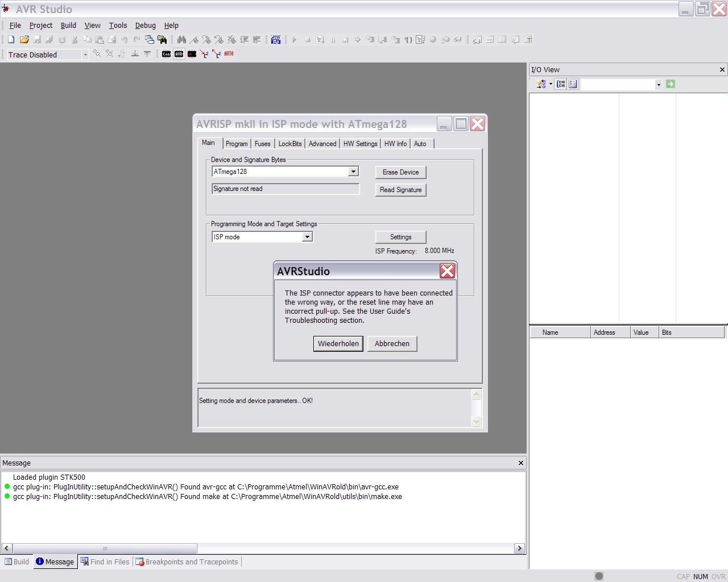Screen dimensions: 728x582
Task: Expand the I/O View filter icon arrow
Action: 551,84
